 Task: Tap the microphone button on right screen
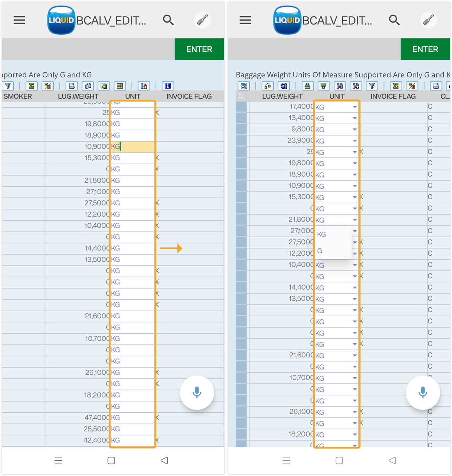coord(423,392)
